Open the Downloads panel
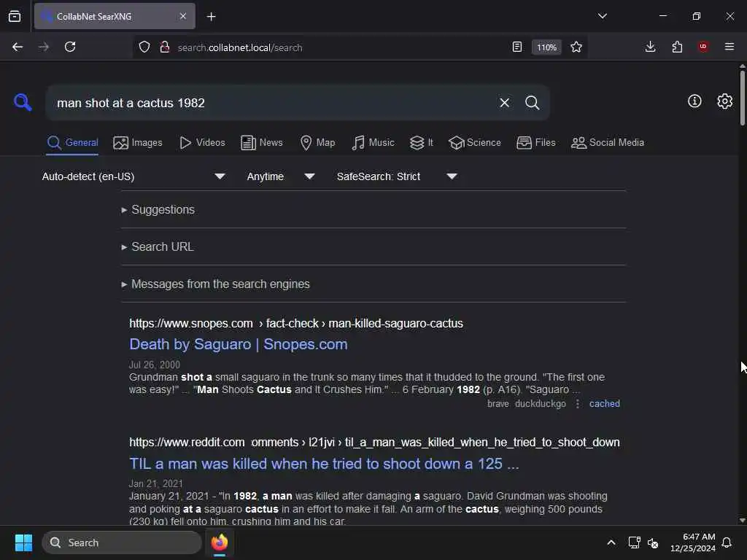Image resolution: width=747 pixels, height=560 pixels. coord(650,47)
